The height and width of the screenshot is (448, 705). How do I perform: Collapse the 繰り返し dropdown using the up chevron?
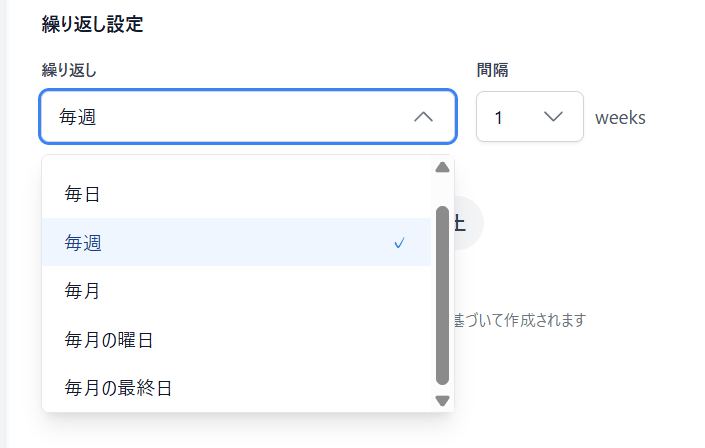(x=423, y=117)
